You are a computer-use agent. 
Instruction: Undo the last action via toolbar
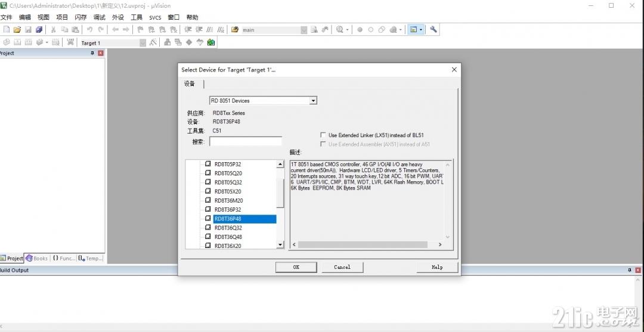point(89,30)
